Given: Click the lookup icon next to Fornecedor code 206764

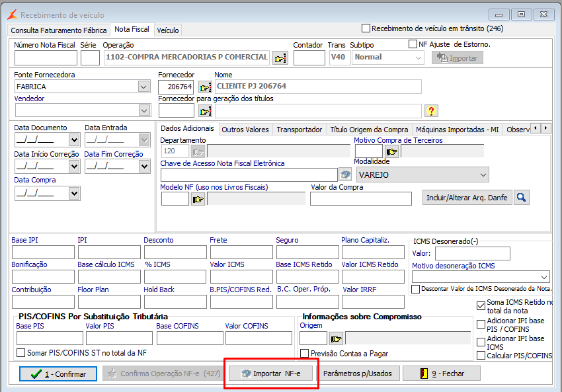Looking at the screenshot, I should pos(204,87).
